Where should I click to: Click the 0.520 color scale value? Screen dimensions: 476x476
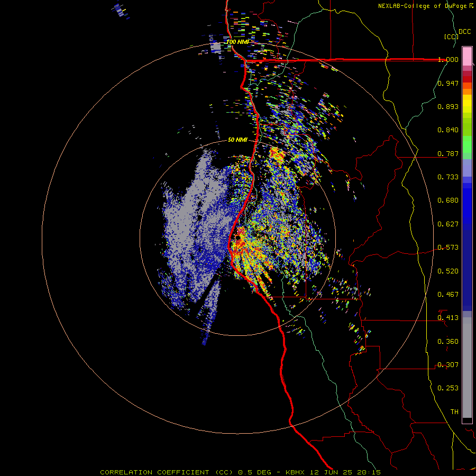pos(448,271)
